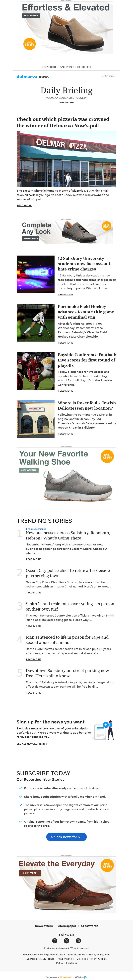Click the delmarva now logo
Image resolution: width=133 pixels, height=980 pixels.
click(x=32, y=77)
